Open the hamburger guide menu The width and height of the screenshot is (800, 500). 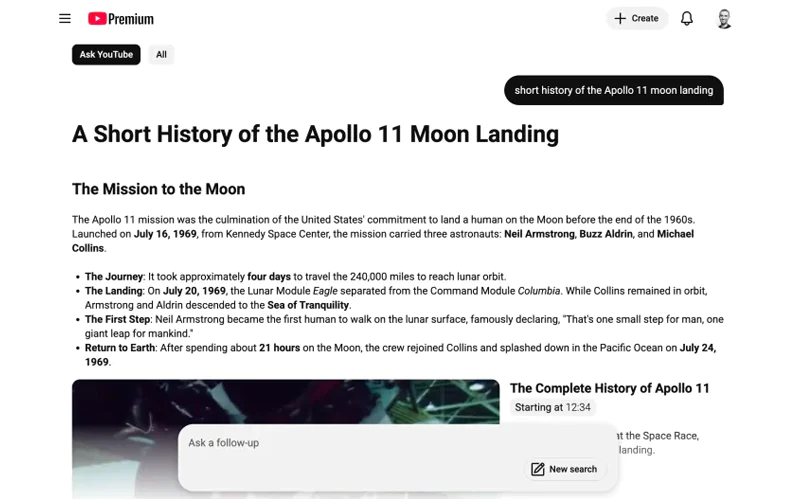[65, 18]
